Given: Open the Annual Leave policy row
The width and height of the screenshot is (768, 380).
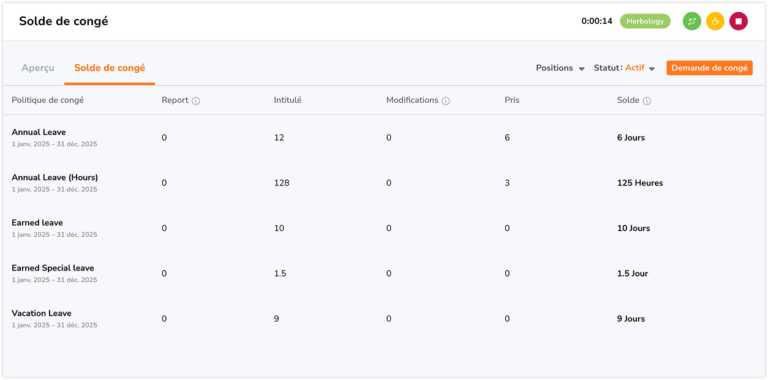Looking at the screenshot, I should (x=384, y=138).
